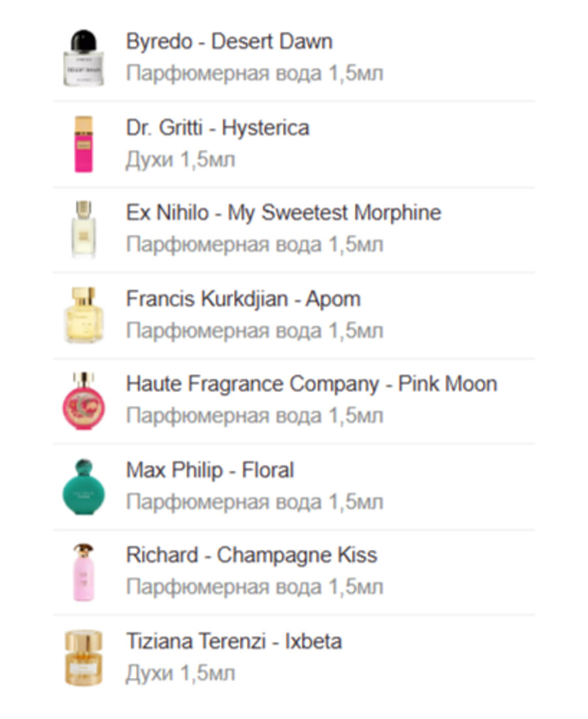The image size is (588, 719).
Task: Open Ex Nihilo - My Sweetest Morphine
Action: pyautogui.click(x=284, y=213)
